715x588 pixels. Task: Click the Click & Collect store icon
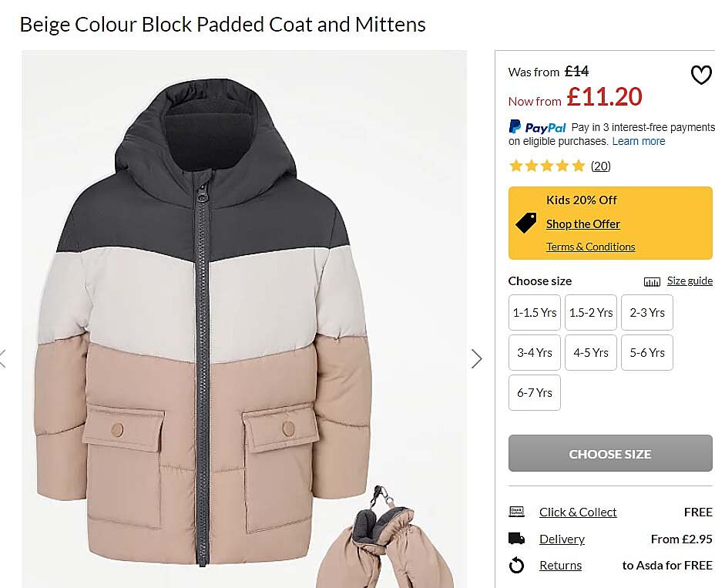[x=516, y=512]
